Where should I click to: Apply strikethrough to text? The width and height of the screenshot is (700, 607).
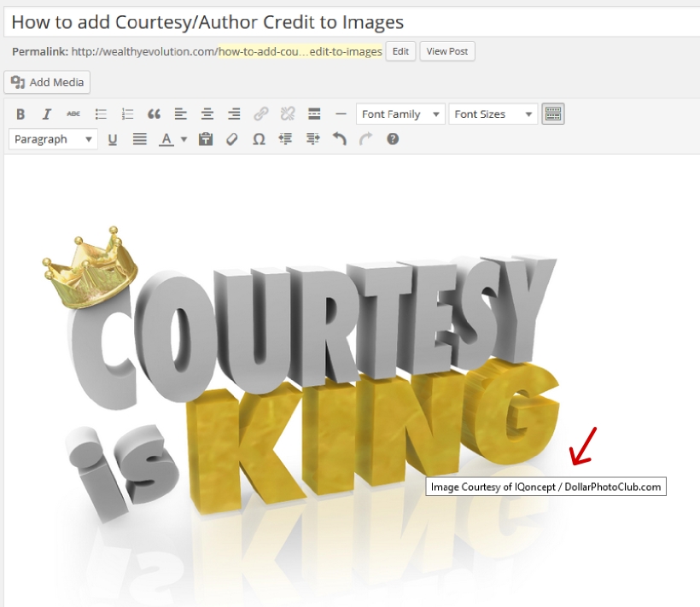pyautogui.click(x=73, y=114)
